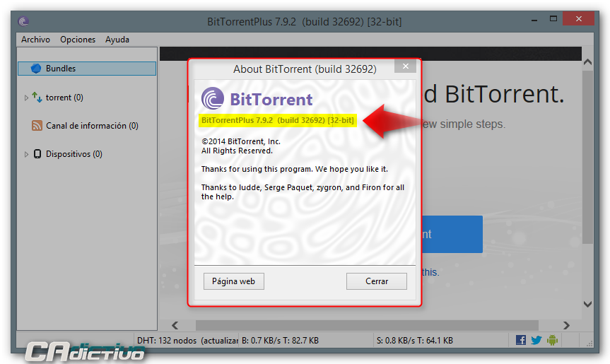Click the blue Bundles icon
The height and width of the screenshot is (364, 610).
pos(36,69)
